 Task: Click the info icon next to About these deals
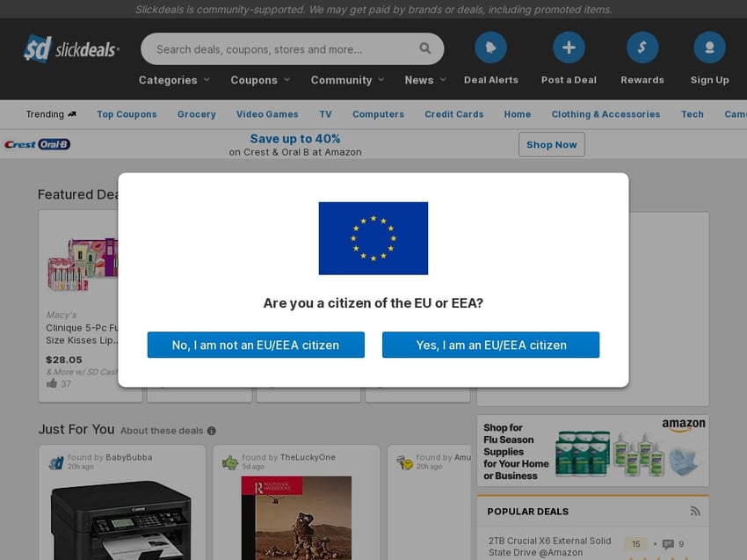pyautogui.click(x=210, y=431)
